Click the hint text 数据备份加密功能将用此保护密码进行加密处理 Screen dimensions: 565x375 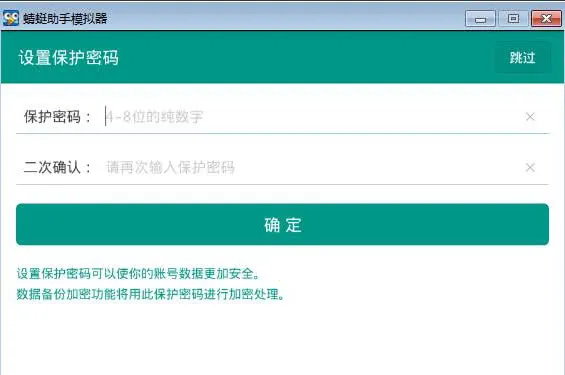pos(151,294)
